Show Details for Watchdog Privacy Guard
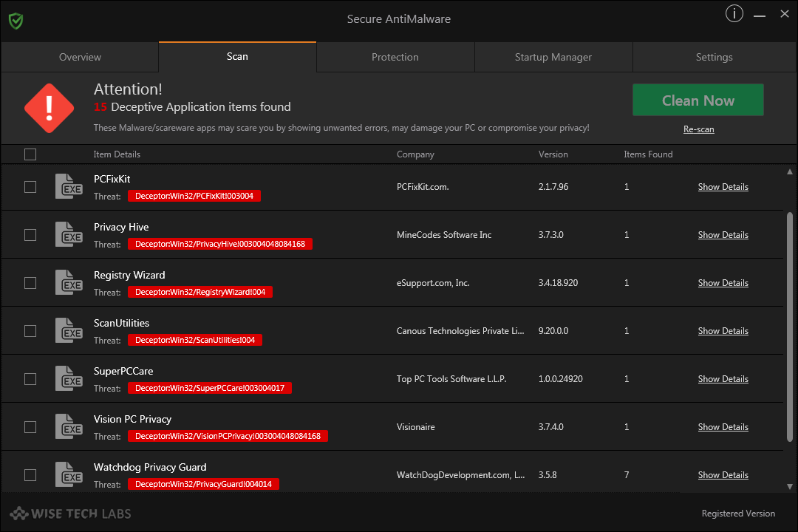798x532 pixels. [x=723, y=474]
